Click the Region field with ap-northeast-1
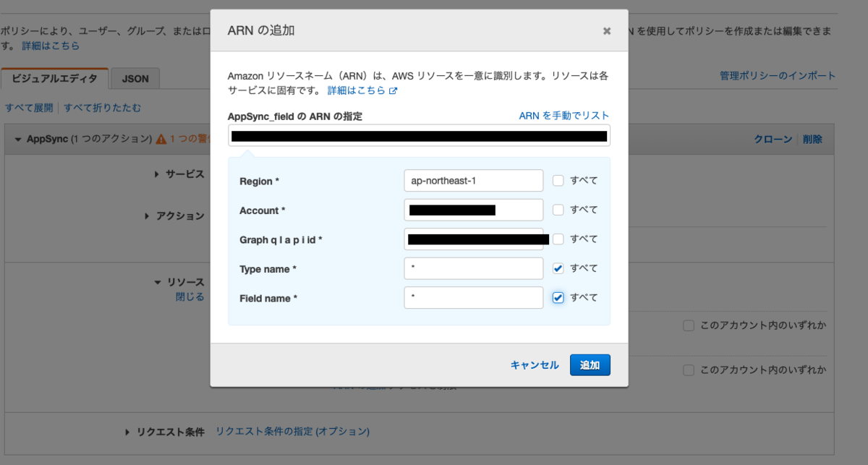Image resolution: width=868 pixels, height=465 pixels. pyautogui.click(x=474, y=181)
